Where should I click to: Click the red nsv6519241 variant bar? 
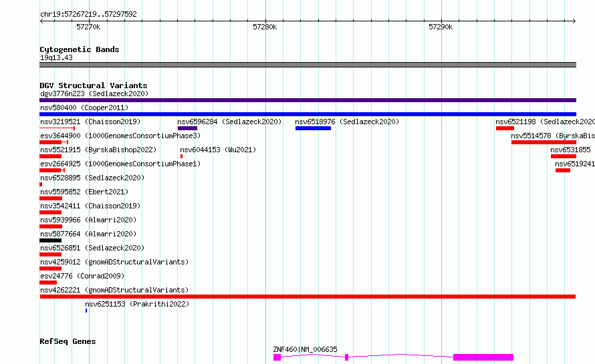click(x=563, y=170)
